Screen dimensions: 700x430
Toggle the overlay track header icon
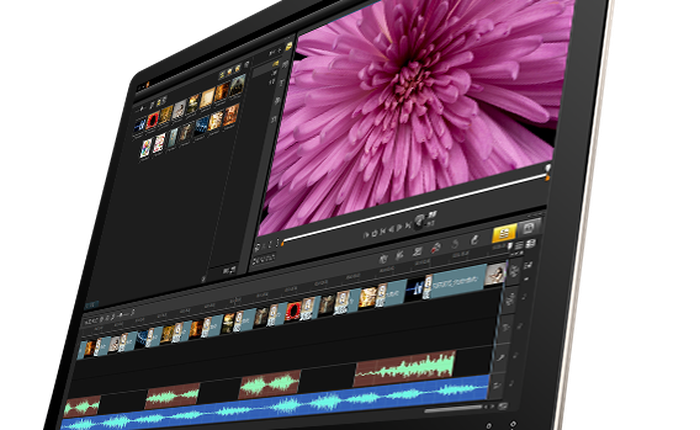click(x=510, y=299)
